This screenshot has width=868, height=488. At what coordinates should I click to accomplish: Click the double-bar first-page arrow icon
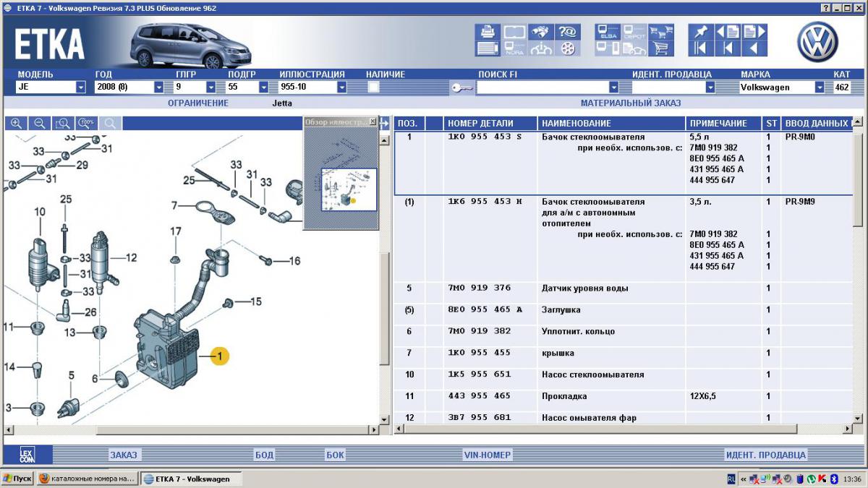tap(700, 48)
